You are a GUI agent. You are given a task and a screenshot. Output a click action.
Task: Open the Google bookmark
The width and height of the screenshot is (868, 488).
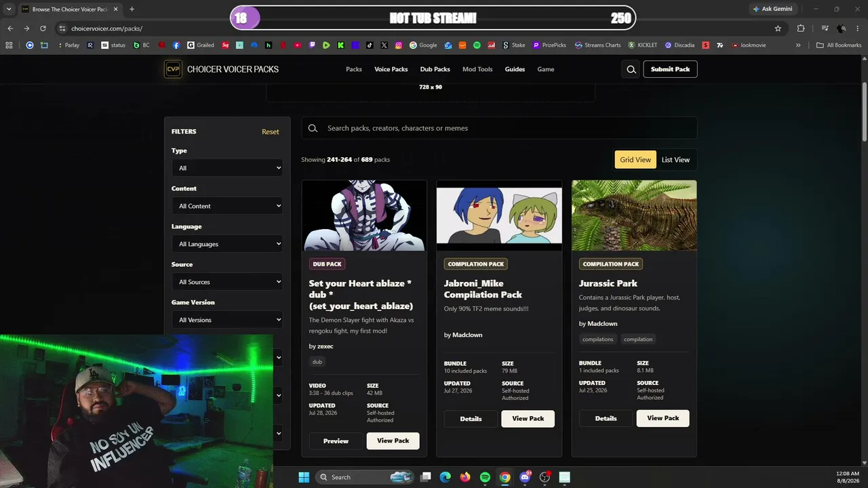pos(423,45)
